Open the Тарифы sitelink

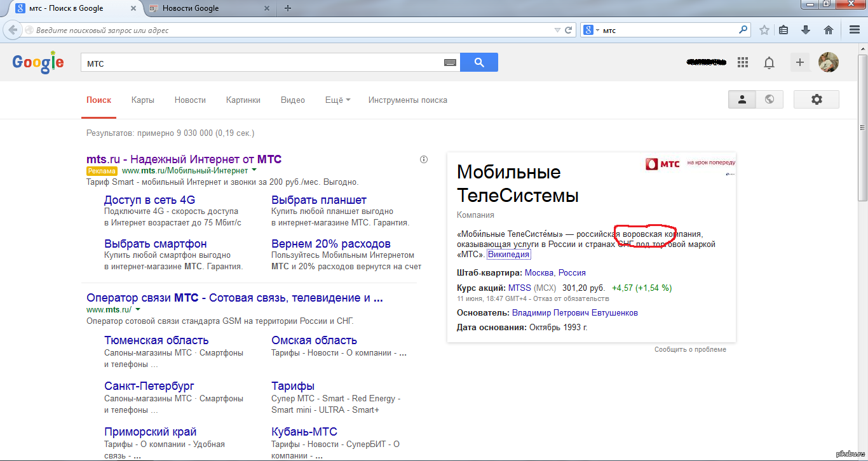tap(293, 386)
